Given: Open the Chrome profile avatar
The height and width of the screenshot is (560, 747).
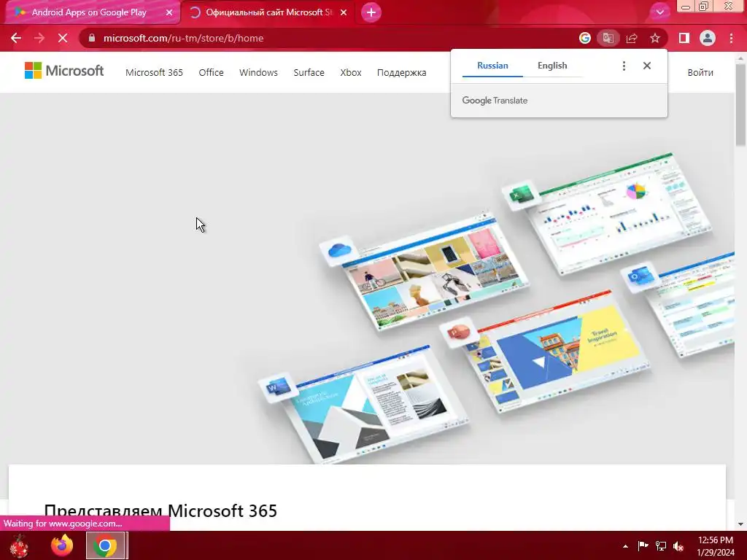Looking at the screenshot, I should pyautogui.click(x=708, y=38).
